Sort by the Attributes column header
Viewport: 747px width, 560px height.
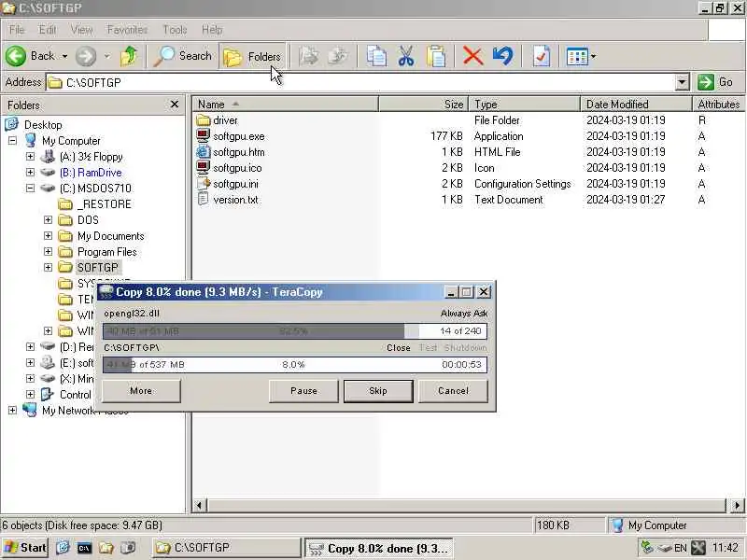click(x=718, y=105)
